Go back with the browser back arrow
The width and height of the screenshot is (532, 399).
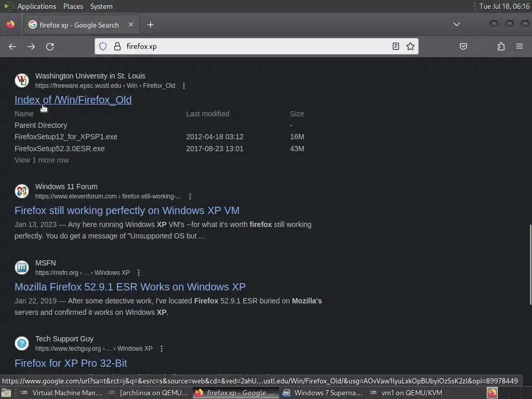coord(12,46)
